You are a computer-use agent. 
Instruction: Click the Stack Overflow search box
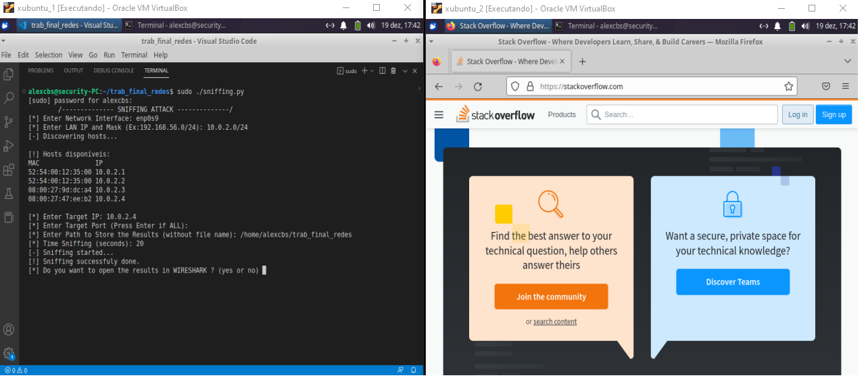(682, 114)
